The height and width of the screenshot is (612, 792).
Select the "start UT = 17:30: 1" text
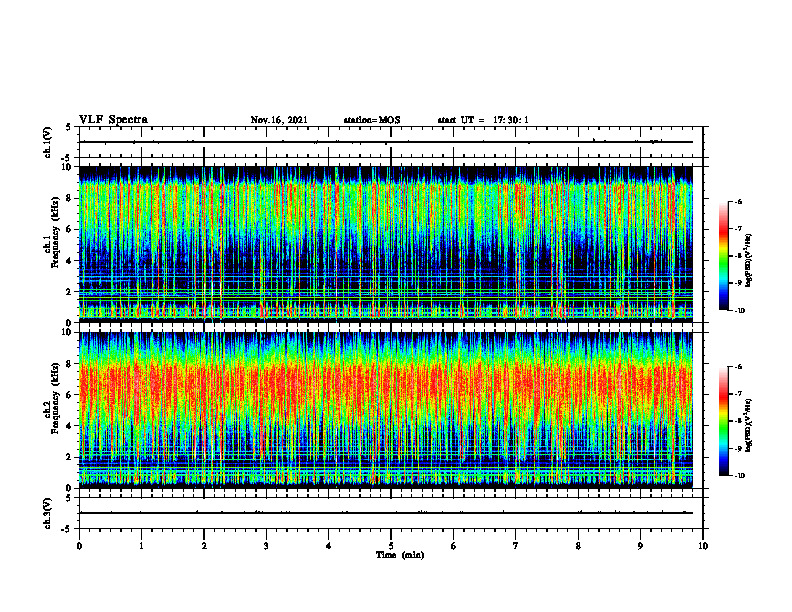(483, 120)
